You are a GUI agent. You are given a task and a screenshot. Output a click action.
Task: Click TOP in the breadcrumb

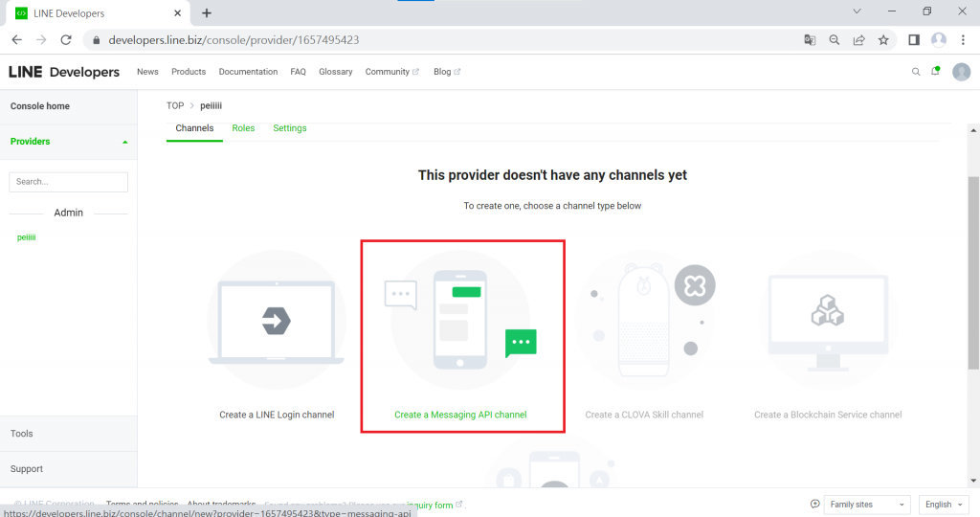[175, 105]
